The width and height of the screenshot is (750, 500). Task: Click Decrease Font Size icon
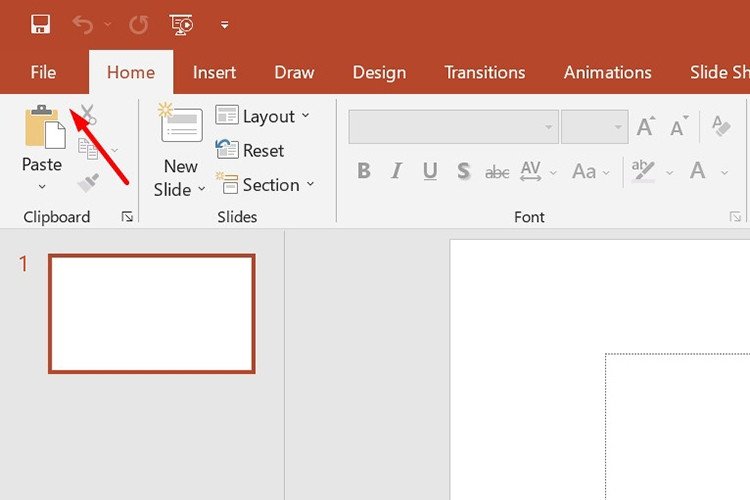coord(679,127)
